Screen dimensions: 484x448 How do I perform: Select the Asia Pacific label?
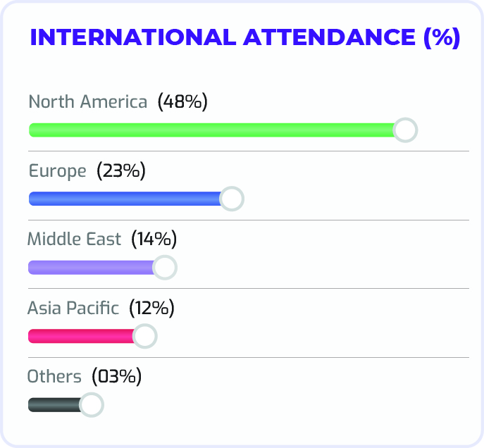coord(73,309)
